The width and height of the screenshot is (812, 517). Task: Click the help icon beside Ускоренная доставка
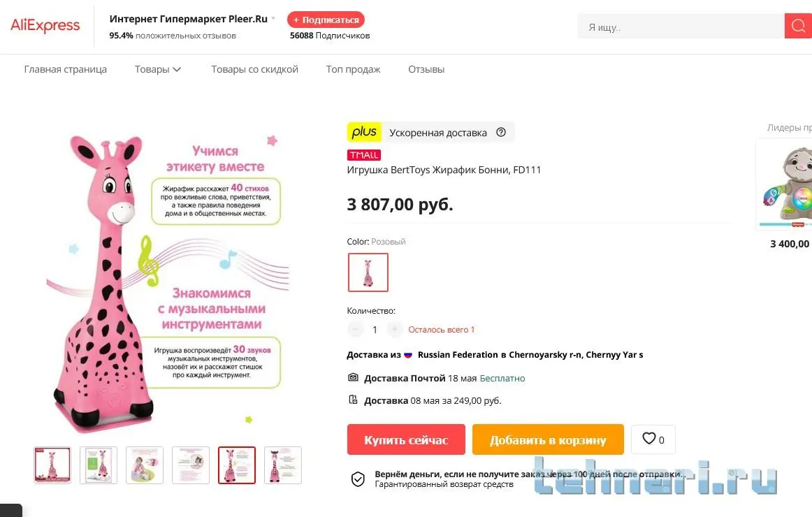(501, 132)
